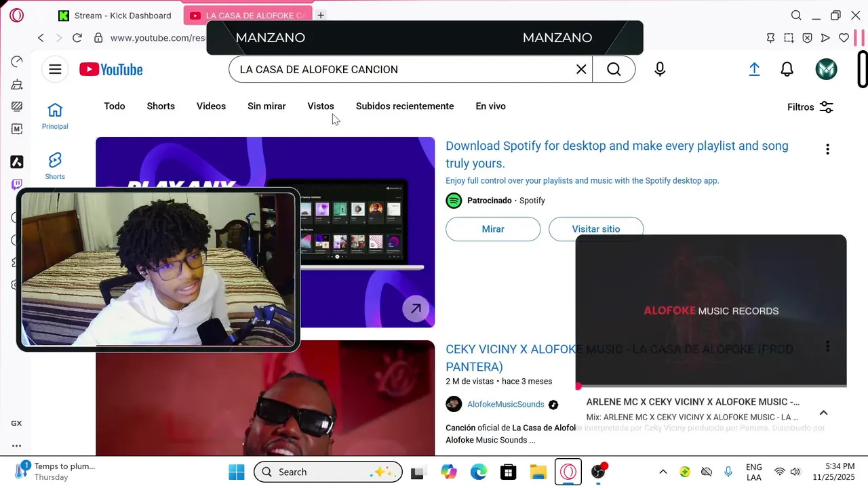This screenshot has height=488, width=868.
Task: Open Opera menu logo
Action: pos(16,15)
